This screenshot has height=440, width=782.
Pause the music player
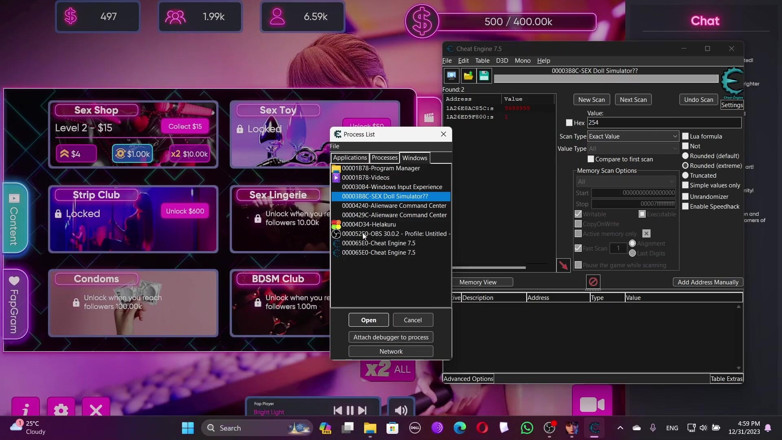click(350, 410)
